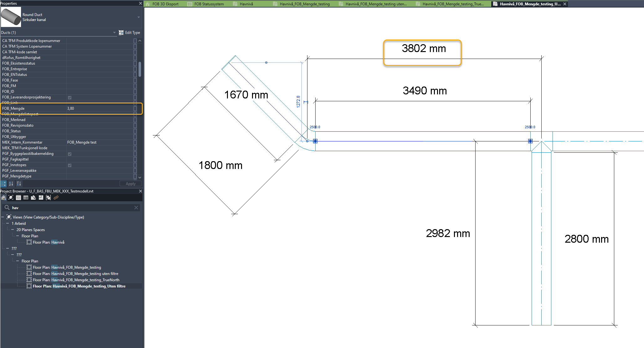This screenshot has height=348, width=644.
Task: Click the Views filter icon in Project Browser
Action: [x=11, y=198]
